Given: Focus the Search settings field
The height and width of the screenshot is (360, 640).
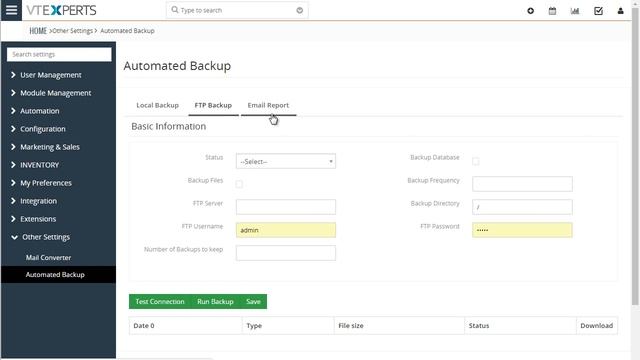Looking at the screenshot, I should coord(59,54).
